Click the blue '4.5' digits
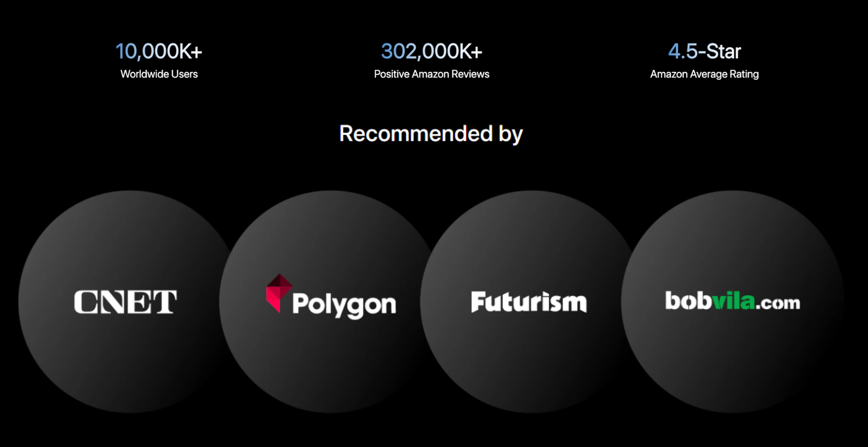 click(683, 51)
